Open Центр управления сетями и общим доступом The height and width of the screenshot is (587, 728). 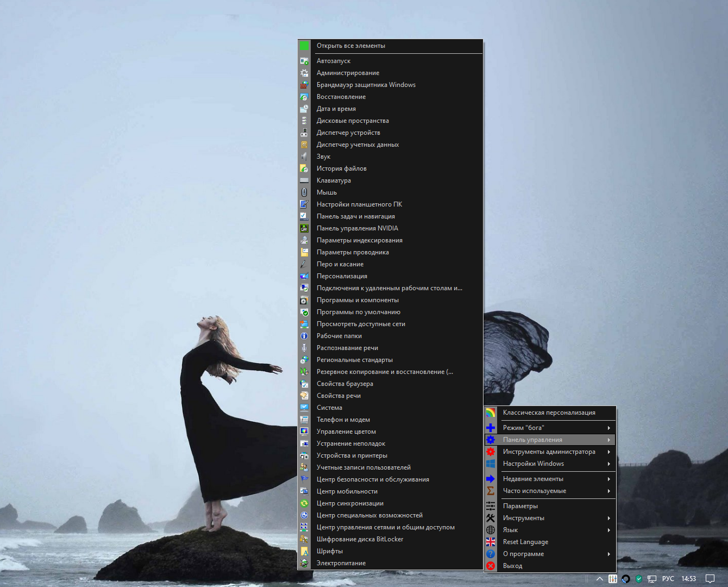pyautogui.click(x=390, y=527)
